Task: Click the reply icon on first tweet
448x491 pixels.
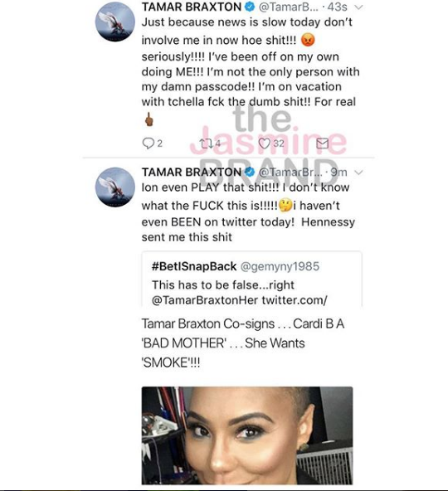Action: coord(148,143)
